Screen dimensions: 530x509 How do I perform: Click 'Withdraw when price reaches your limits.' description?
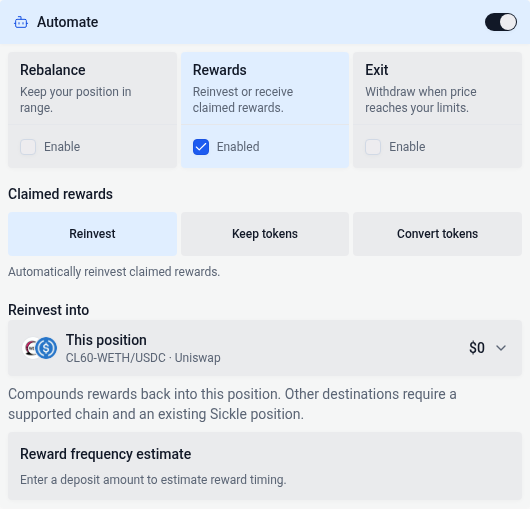coord(421,100)
